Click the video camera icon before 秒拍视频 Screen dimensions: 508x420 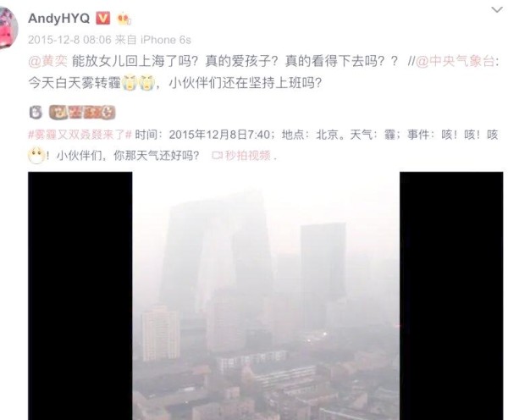click(x=218, y=156)
